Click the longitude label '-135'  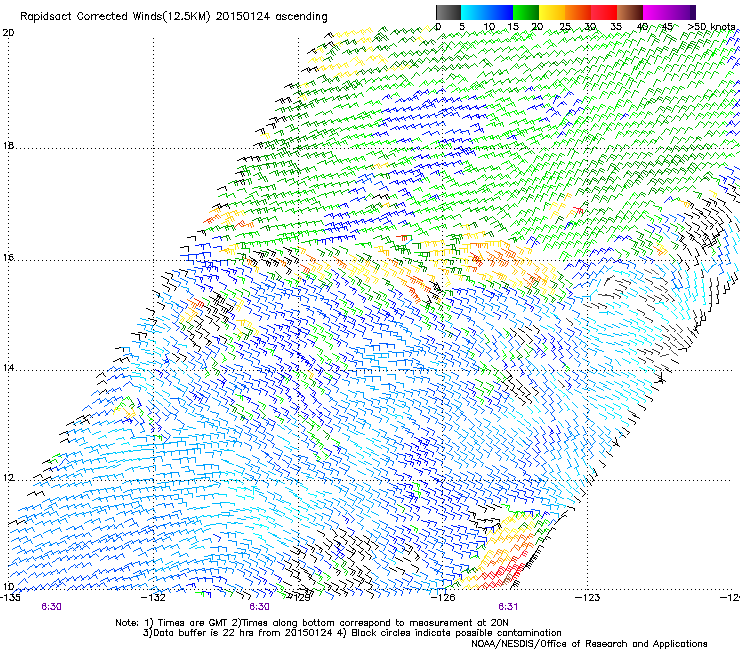[10, 598]
